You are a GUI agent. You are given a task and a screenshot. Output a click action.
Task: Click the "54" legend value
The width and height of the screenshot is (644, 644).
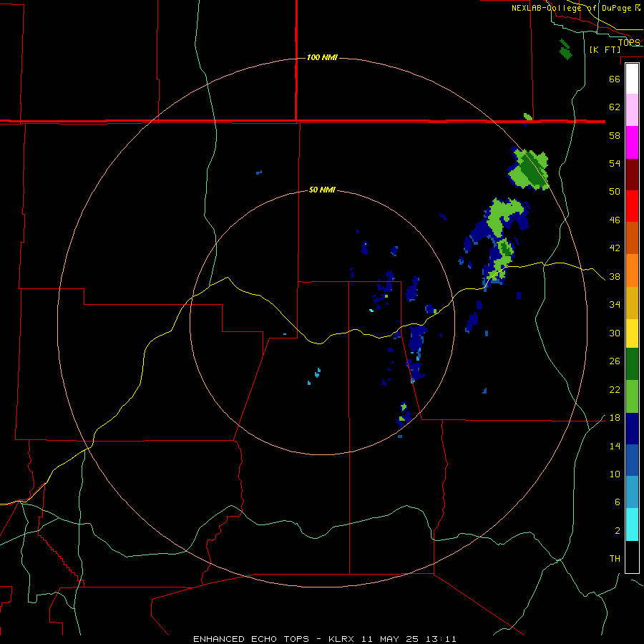tap(615, 163)
